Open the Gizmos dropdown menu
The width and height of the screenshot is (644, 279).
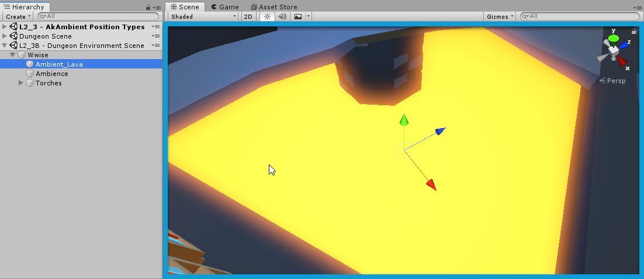tap(500, 16)
